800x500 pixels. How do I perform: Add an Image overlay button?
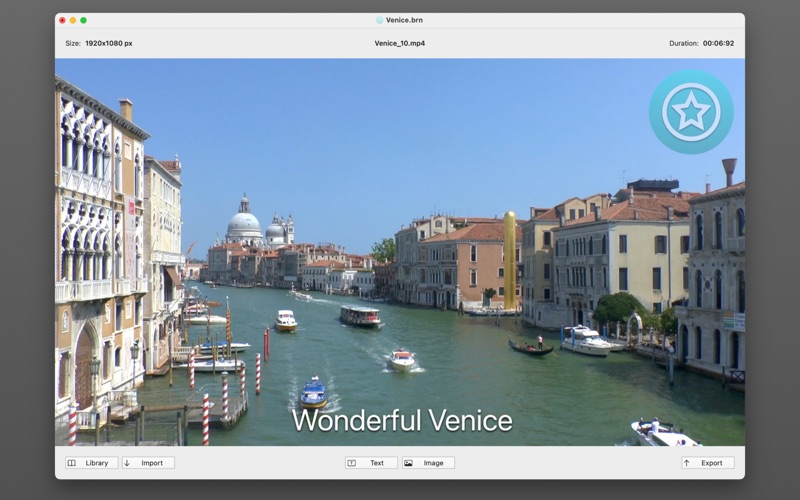[x=428, y=463]
